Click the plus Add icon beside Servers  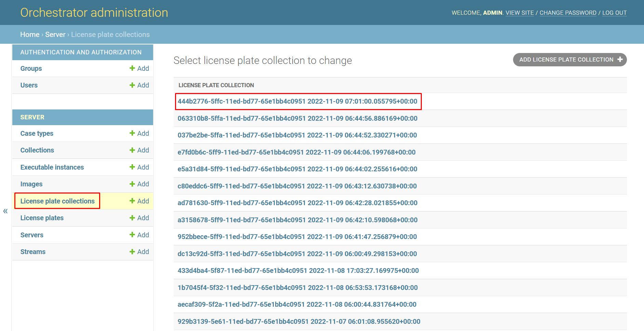(132, 235)
